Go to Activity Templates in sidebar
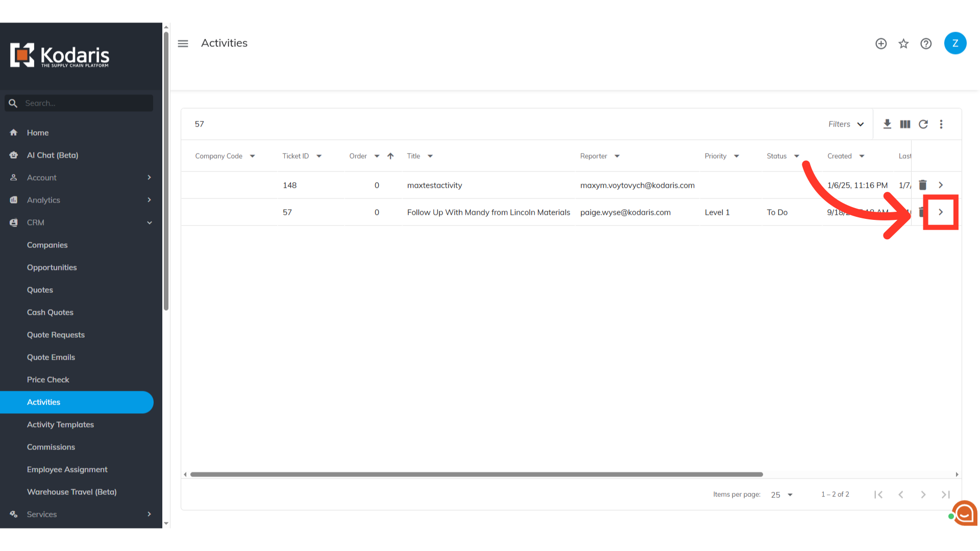Screen dimensions: 980x551 (x=60, y=424)
